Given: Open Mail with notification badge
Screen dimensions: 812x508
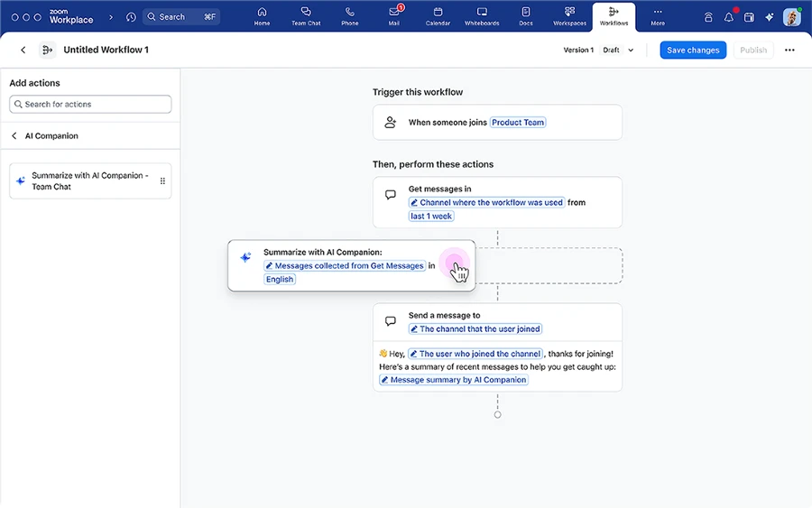Looking at the screenshot, I should click(x=393, y=16).
